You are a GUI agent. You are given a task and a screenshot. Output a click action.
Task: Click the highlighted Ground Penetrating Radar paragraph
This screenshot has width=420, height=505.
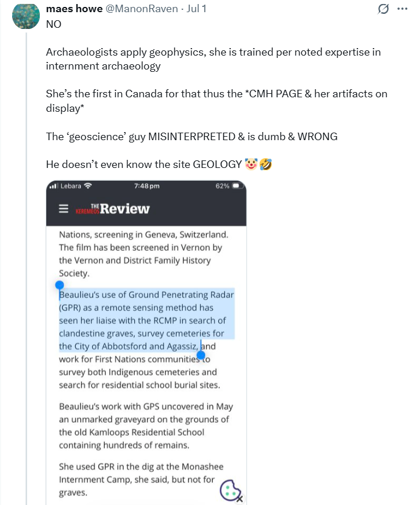click(146, 339)
